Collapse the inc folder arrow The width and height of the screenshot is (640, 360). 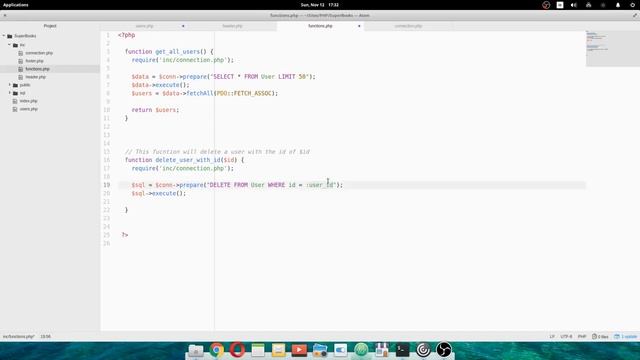[x=9, y=45]
